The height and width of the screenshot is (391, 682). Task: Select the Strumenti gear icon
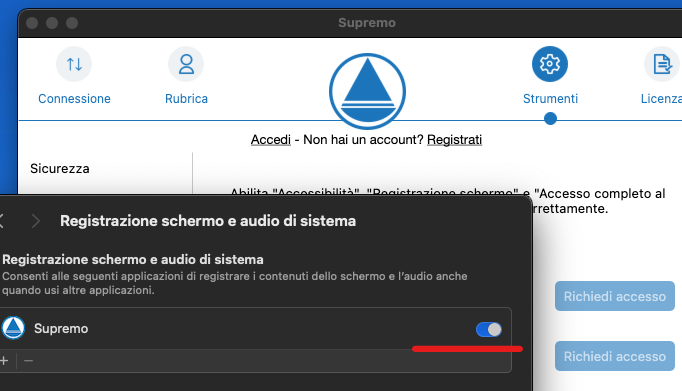[550, 64]
